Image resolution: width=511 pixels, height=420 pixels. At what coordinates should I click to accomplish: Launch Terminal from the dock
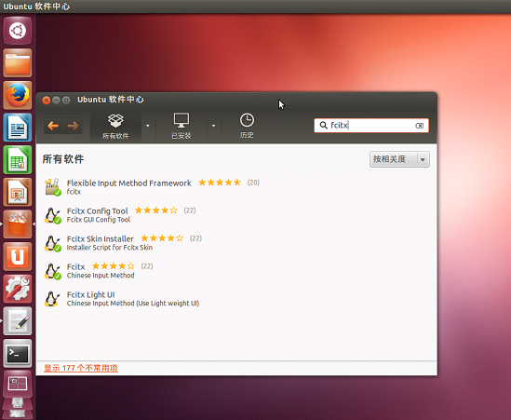click(x=18, y=354)
